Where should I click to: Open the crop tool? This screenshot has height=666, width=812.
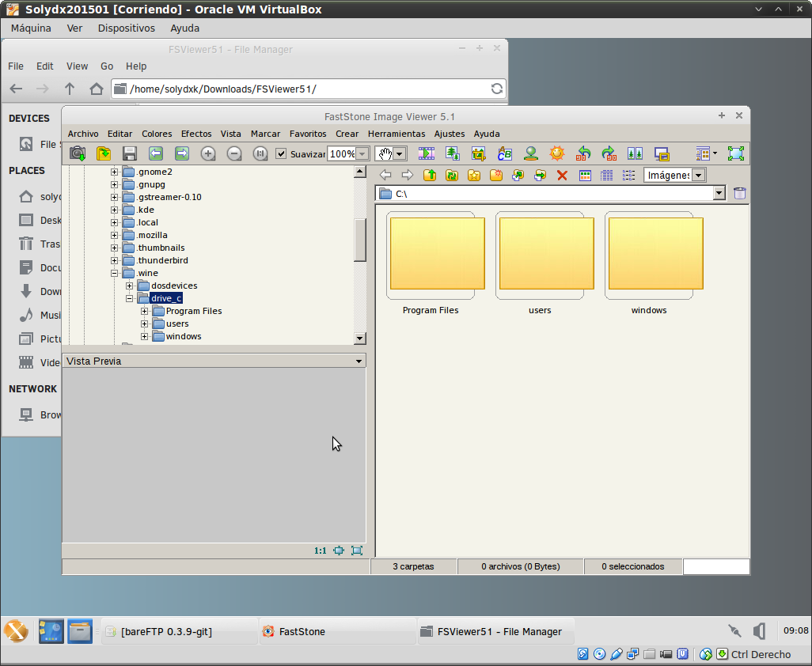tap(479, 153)
